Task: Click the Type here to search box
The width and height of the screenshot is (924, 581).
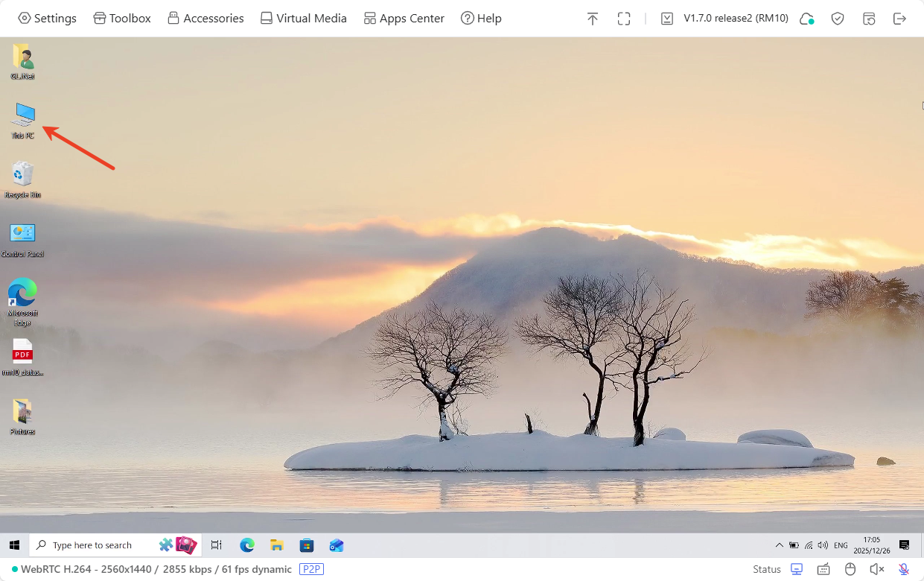Action: pyautogui.click(x=97, y=545)
